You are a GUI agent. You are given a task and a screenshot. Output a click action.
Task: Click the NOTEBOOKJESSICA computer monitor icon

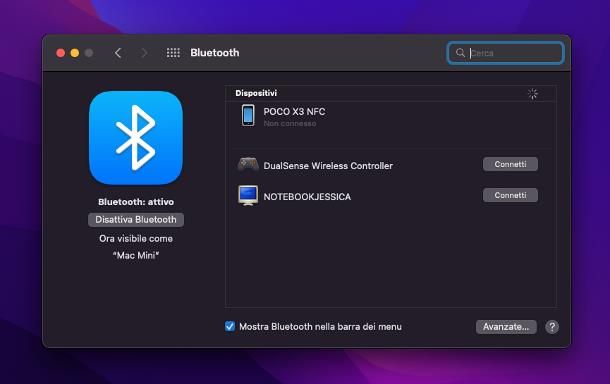(x=248, y=195)
